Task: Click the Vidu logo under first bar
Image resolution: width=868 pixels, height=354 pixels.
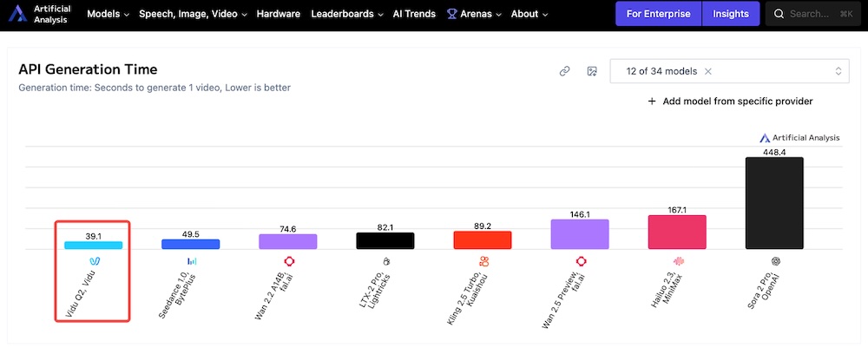Action: (94, 260)
